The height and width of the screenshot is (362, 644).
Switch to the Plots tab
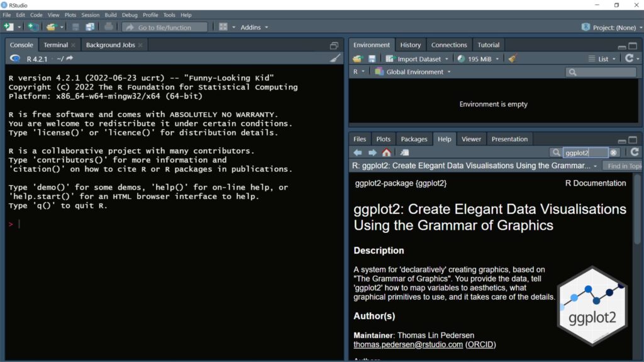click(x=383, y=139)
